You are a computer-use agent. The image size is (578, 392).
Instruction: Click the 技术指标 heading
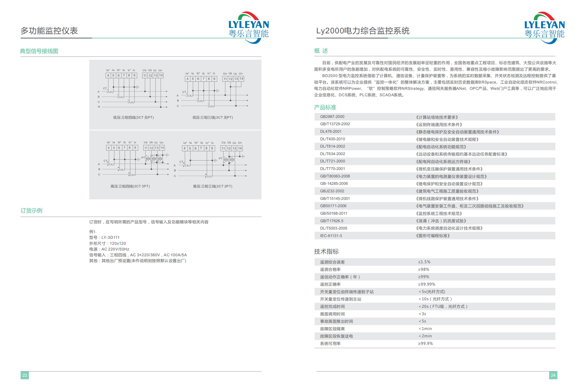point(326,252)
